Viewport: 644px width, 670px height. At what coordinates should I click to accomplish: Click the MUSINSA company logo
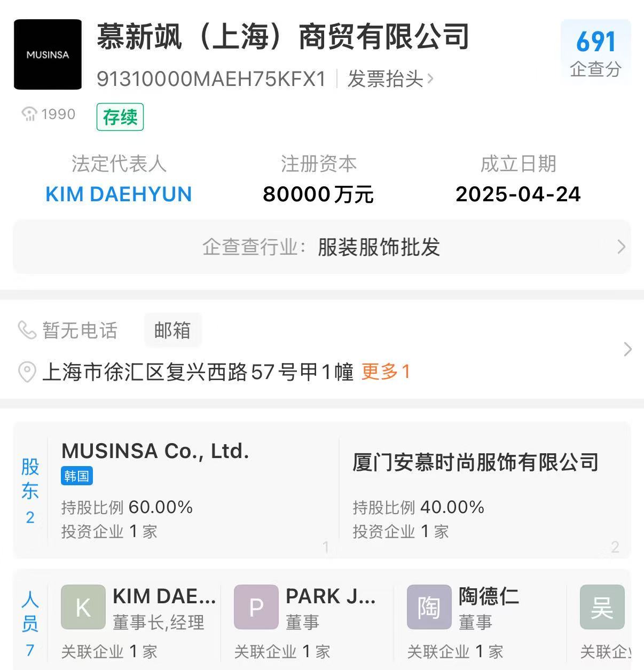point(48,54)
